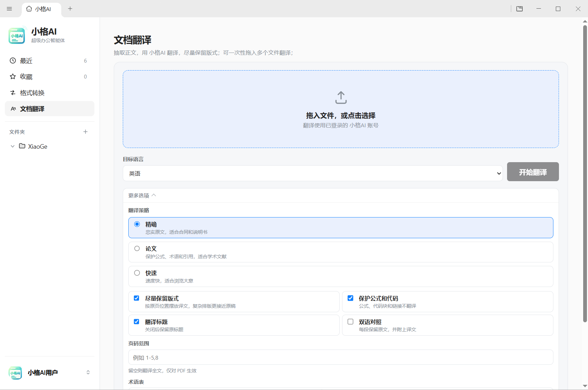This screenshot has height=390, width=588.
Task: Expand the 小格AI用户 account switcher arrows
Action: click(88, 372)
